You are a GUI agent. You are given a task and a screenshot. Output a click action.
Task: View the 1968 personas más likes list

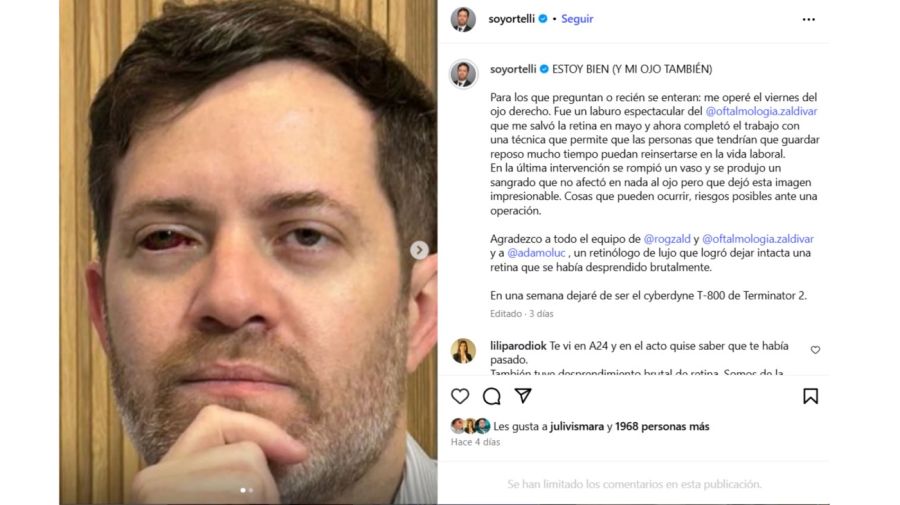[662, 426]
